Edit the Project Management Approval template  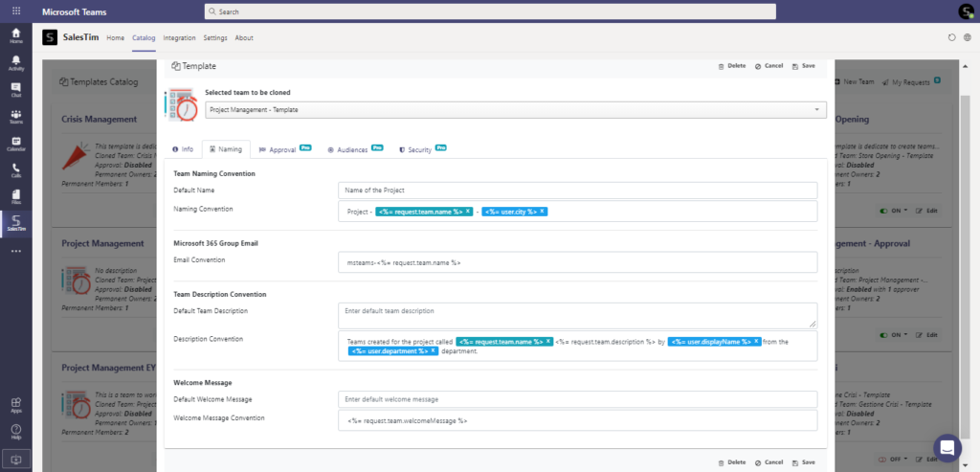[x=926, y=335]
